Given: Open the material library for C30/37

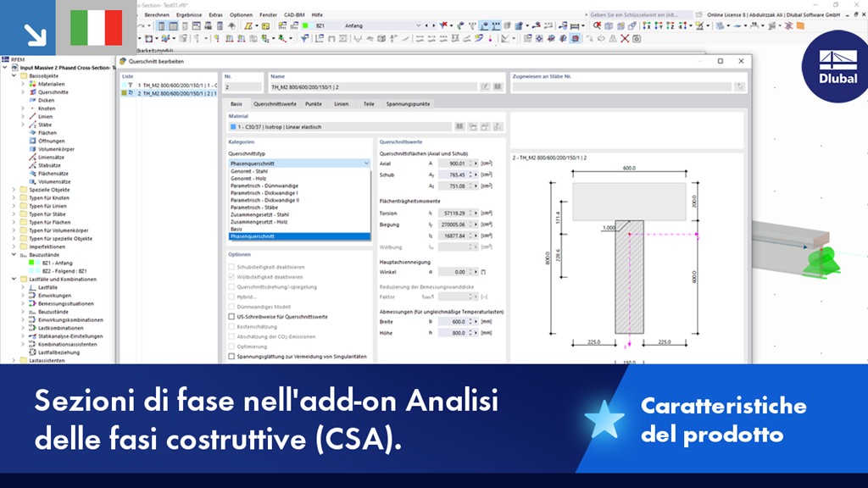Looking at the screenshot, I should (x=460, y=125).
